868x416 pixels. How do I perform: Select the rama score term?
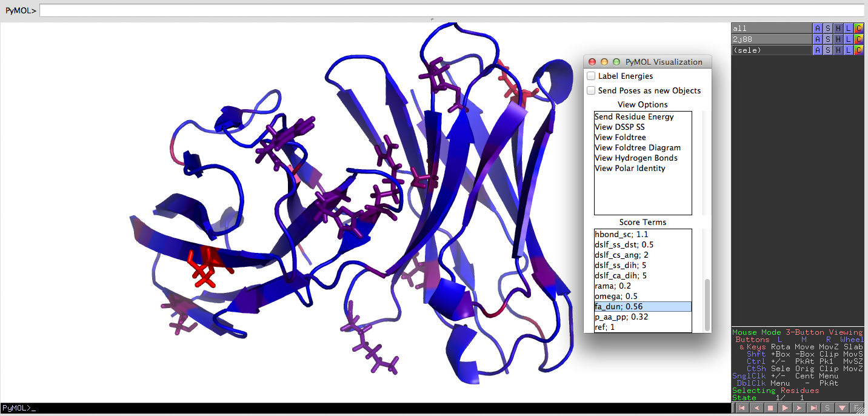(612, 286)
